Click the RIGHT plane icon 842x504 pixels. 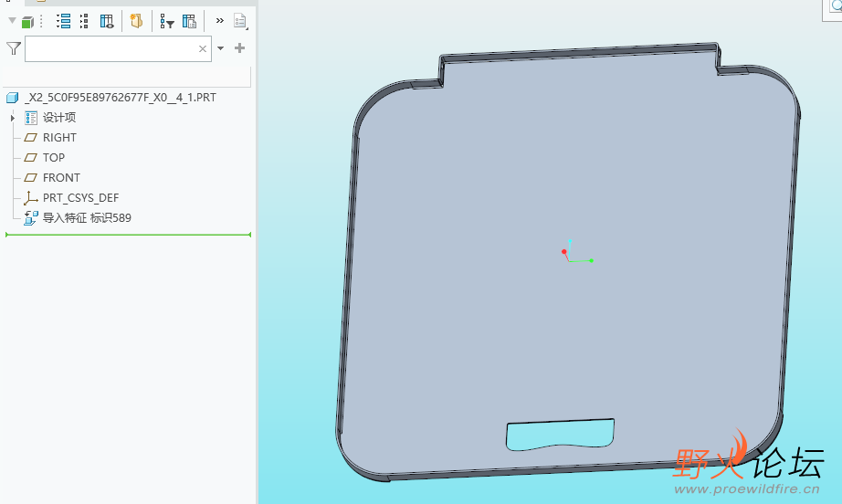click(31, 137)
